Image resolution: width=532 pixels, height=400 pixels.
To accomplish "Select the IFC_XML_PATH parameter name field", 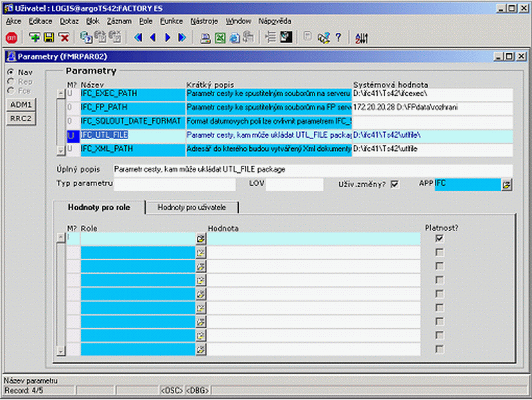I will tap(132, 149).
